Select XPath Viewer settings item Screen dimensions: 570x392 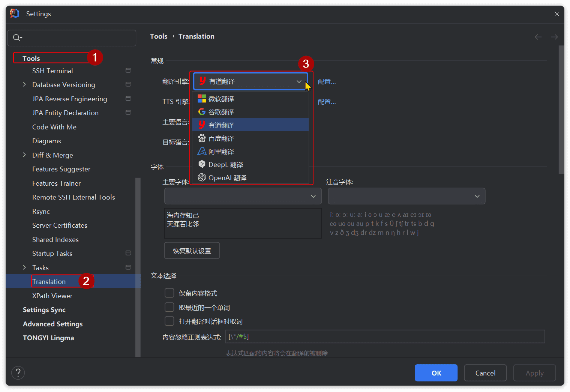pos(52,296)
